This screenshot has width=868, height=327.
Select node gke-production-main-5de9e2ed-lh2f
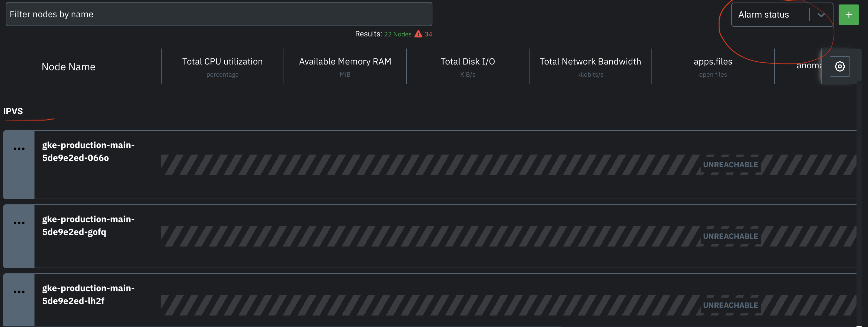click(88, 295)
